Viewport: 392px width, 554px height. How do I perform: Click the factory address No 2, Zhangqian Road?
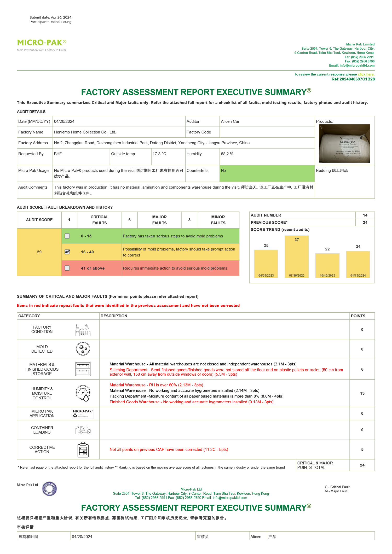152,143
